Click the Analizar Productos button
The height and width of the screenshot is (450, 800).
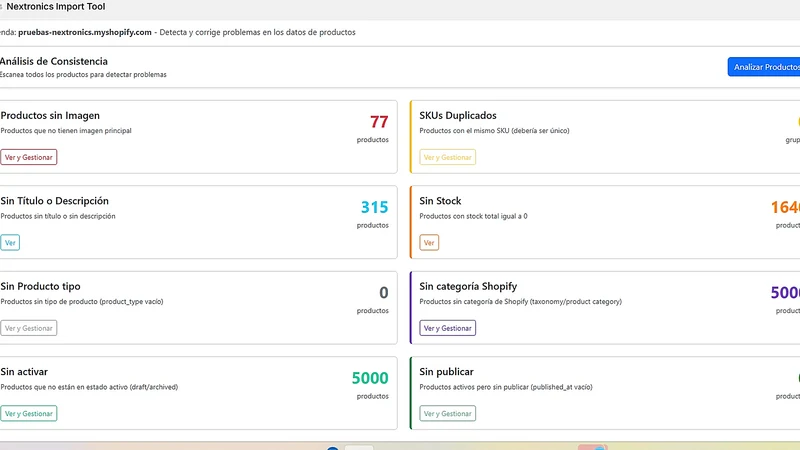click(x=764, y=67)
